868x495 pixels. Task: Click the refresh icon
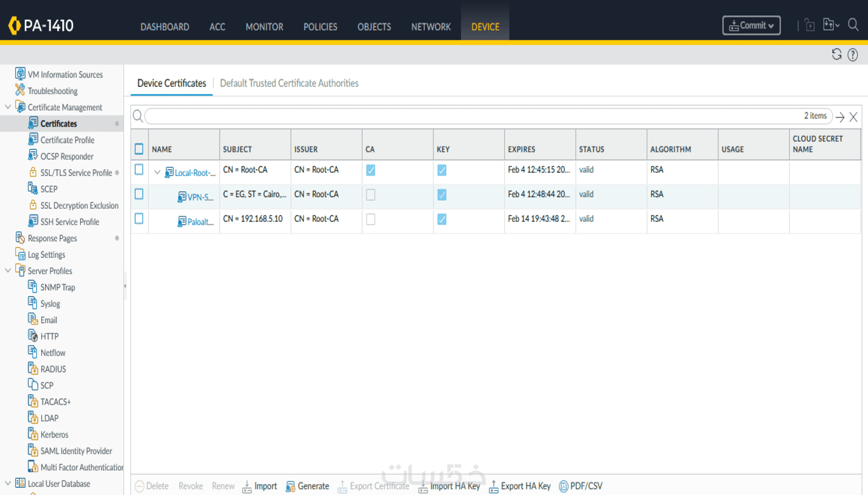tap(836, 54)
